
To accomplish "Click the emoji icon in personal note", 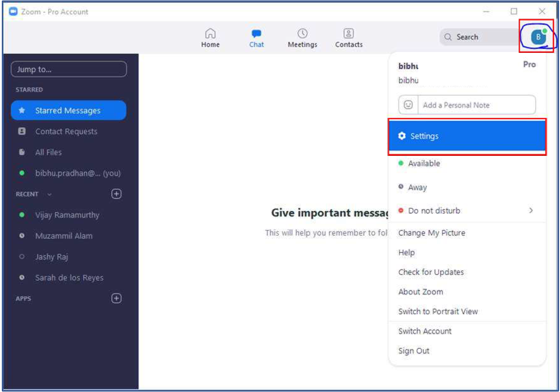I will coord(408,105).
